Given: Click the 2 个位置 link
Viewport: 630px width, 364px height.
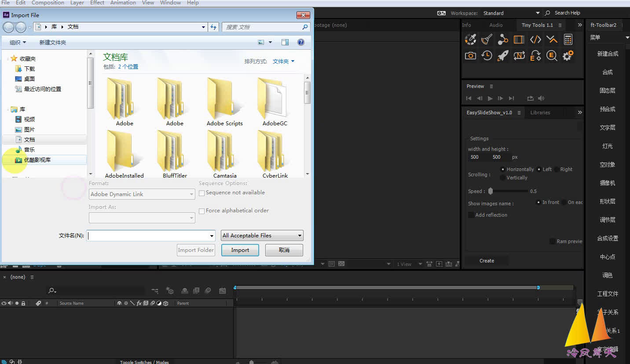Looking at the screenshot, I should 128,67.
